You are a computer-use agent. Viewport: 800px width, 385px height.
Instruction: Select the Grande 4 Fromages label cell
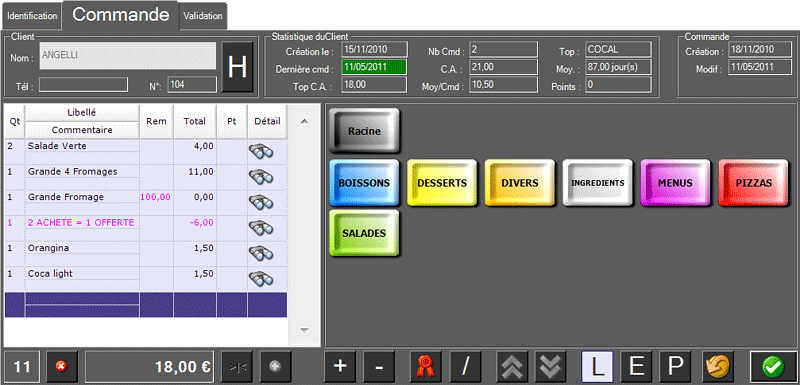click(x=82, y=171)
